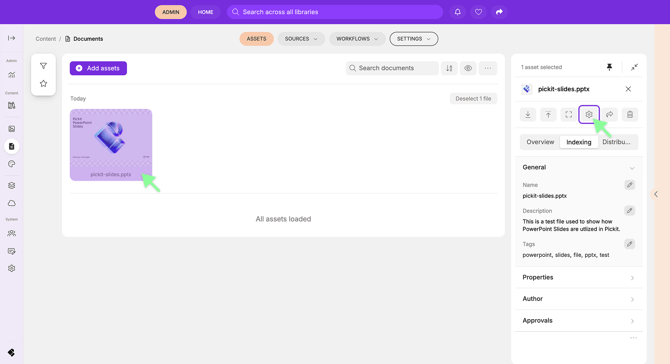Pin the asset details panel
The height and width of the screenshot is (364, 670).
tap(609, 67)
